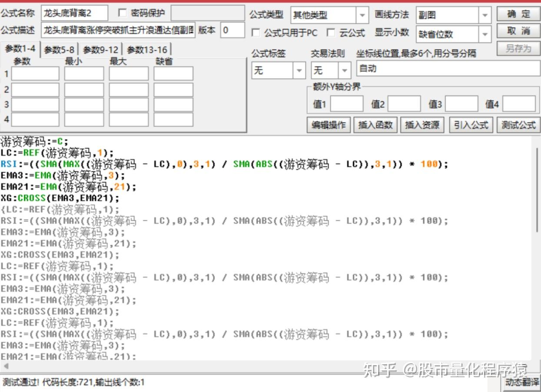Run 测试公式 button
This screenshot has width=541, height=392.
click(x=518, y=125)
